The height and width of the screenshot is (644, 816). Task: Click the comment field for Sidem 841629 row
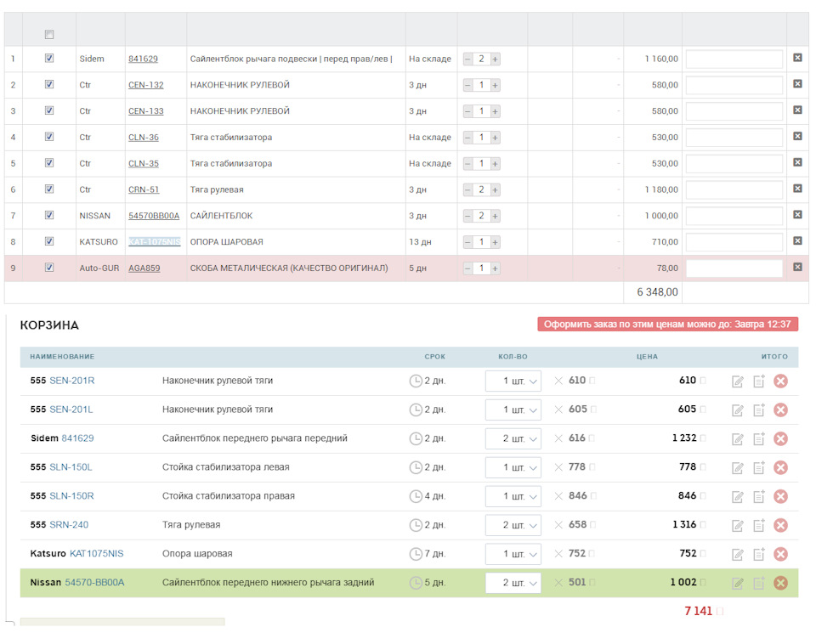(734, 59)
